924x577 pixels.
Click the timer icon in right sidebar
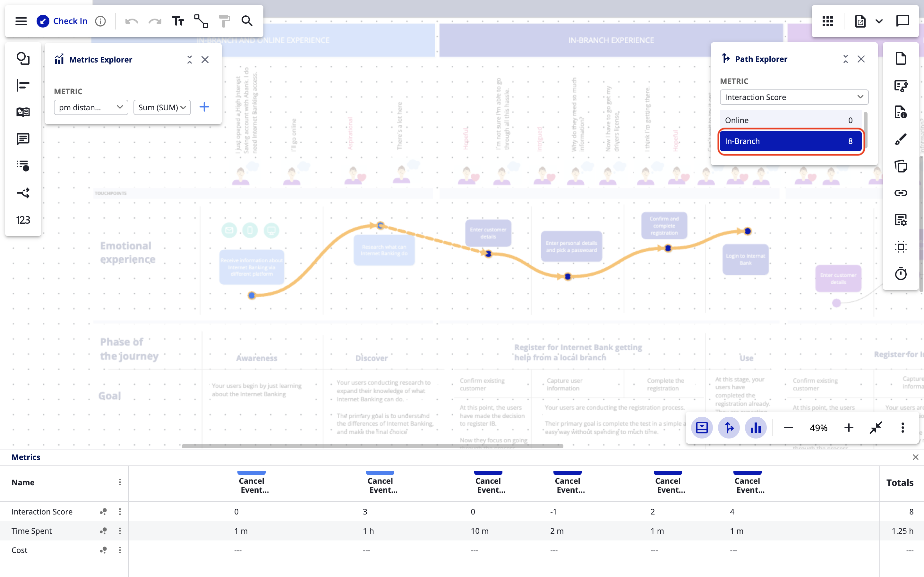click(x=901, y=274)
